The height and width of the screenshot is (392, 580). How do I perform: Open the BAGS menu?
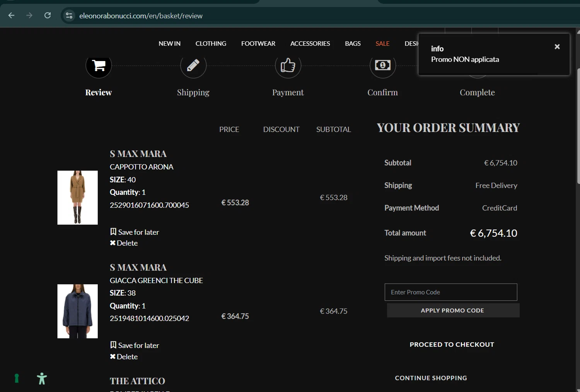tap(353, 44)
